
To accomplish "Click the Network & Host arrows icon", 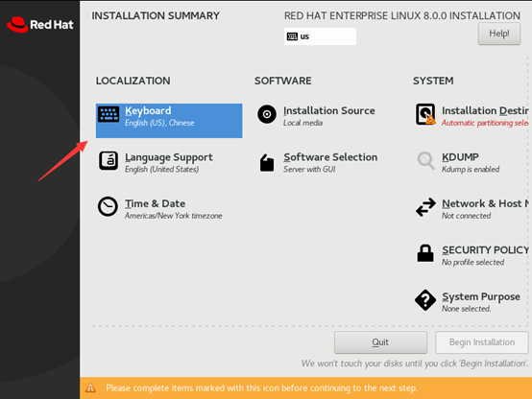I will coord(425,207).
